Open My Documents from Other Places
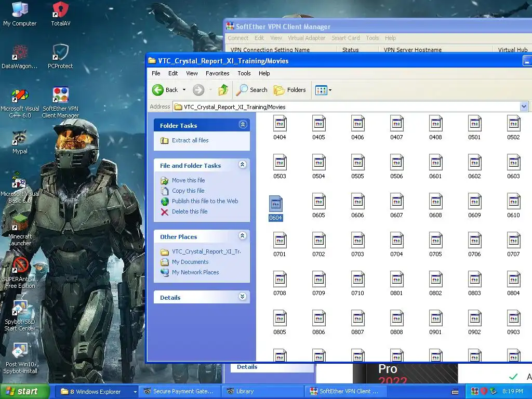The height and width of the screenshot is (399, 532). click(x=190, y=262)
